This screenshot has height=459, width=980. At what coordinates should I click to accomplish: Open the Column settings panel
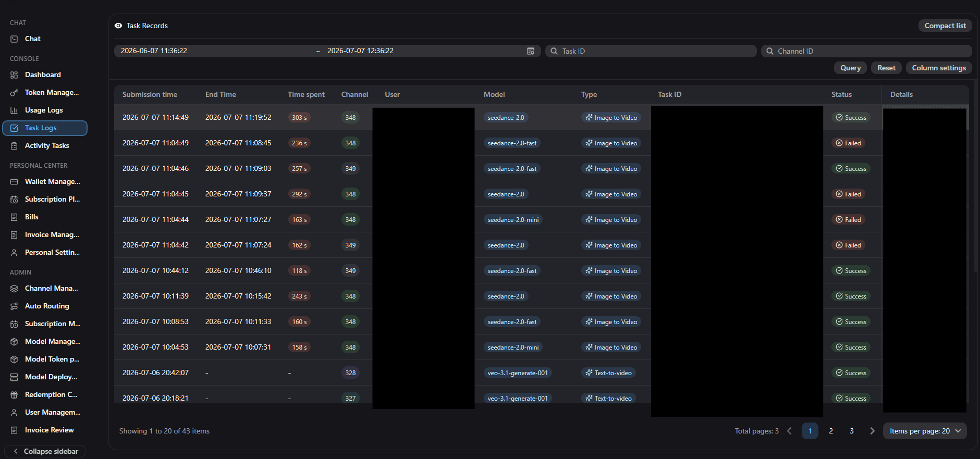(x=939, y=68)
